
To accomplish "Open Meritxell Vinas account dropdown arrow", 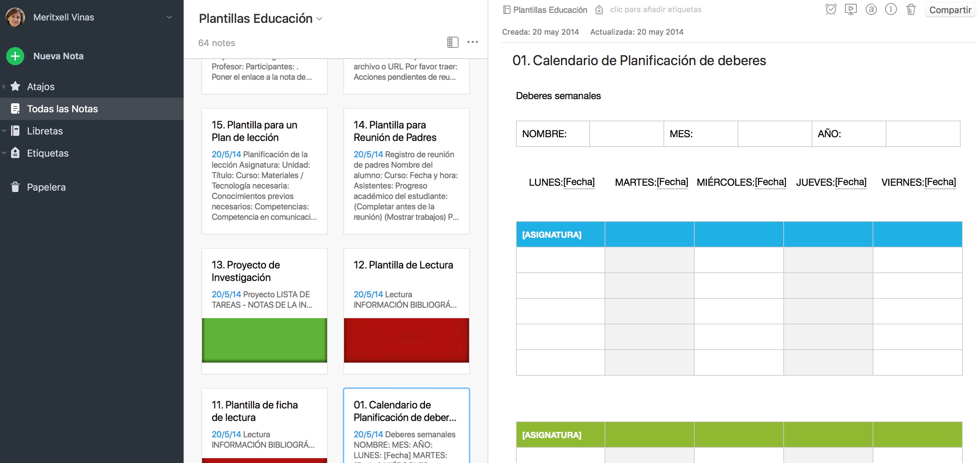I will (170, 17).
